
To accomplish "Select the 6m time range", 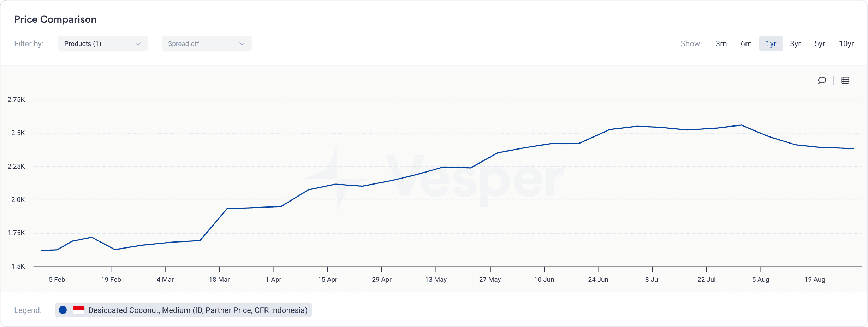I will 746,43.
